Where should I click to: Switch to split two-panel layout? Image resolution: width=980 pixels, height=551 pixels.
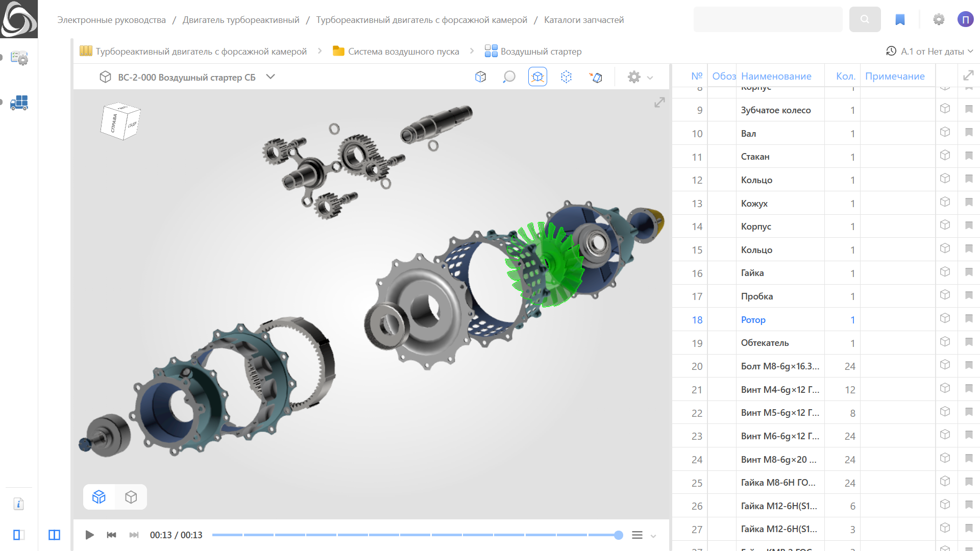pos(54,535)
